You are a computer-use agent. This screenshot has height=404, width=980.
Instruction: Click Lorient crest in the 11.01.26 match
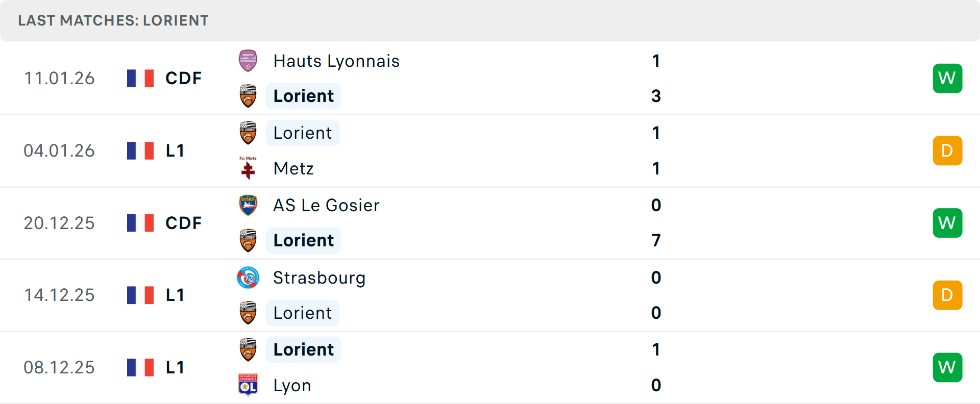pyautogui.click(x=248, y=96)
